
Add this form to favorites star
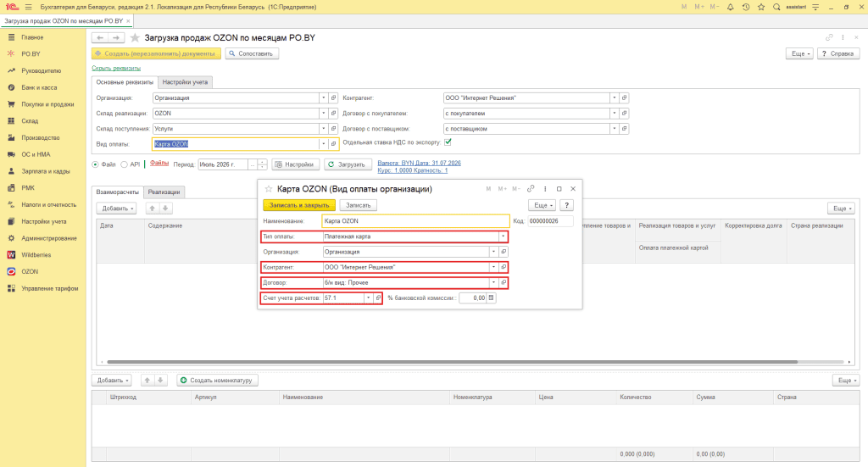pos(135,37)
